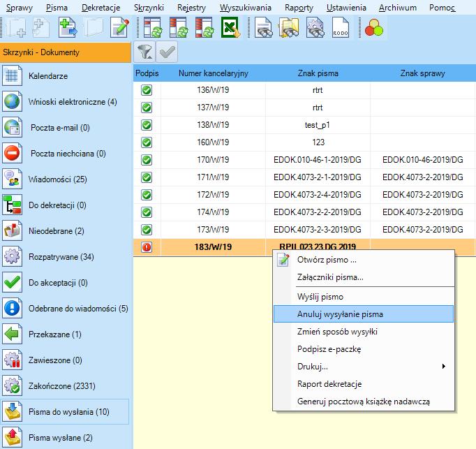Open the Wyszukiwania menu

click(246, 8)
